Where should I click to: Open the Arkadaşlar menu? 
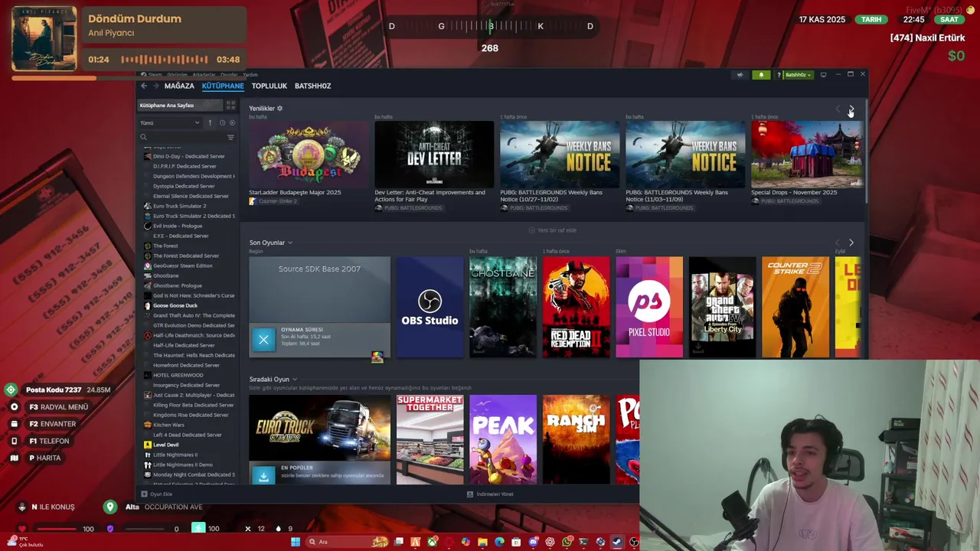(x=204, y=75)
